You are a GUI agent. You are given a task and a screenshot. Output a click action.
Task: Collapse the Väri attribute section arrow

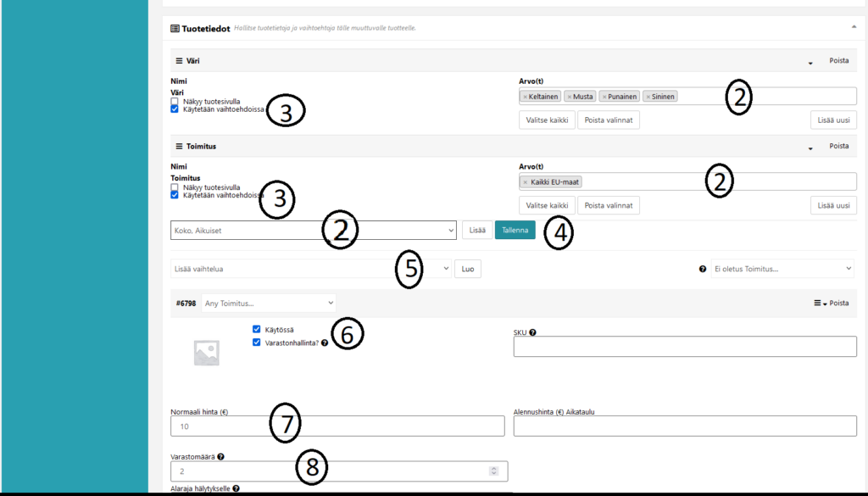(810, 62)
